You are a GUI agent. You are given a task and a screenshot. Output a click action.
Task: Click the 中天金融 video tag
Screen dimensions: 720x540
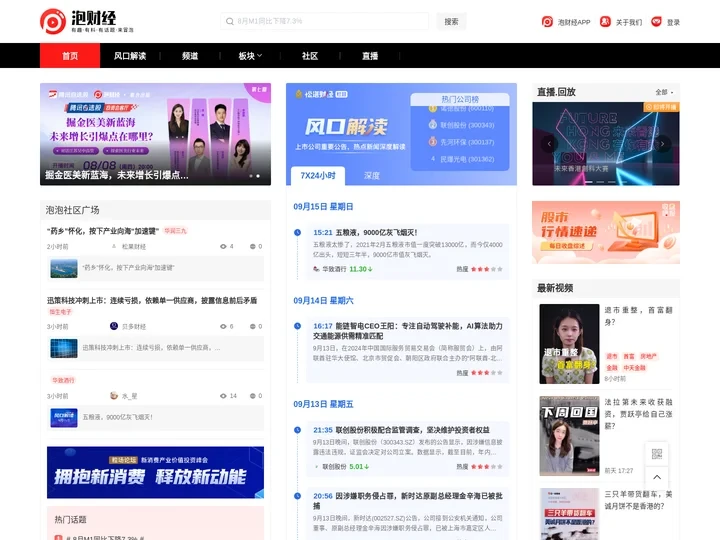tap(635, 368)
